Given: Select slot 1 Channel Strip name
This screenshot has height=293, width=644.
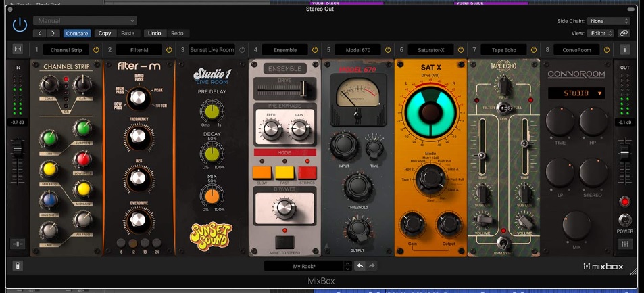Looking at the screenshot, I should (x=66, y=50).
